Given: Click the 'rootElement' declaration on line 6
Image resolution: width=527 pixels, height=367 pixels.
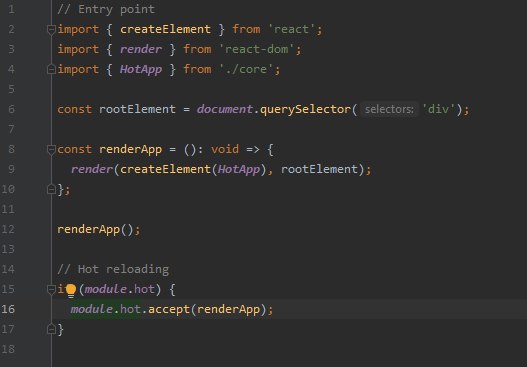Looking at the screenshot, I should point(137,109).
